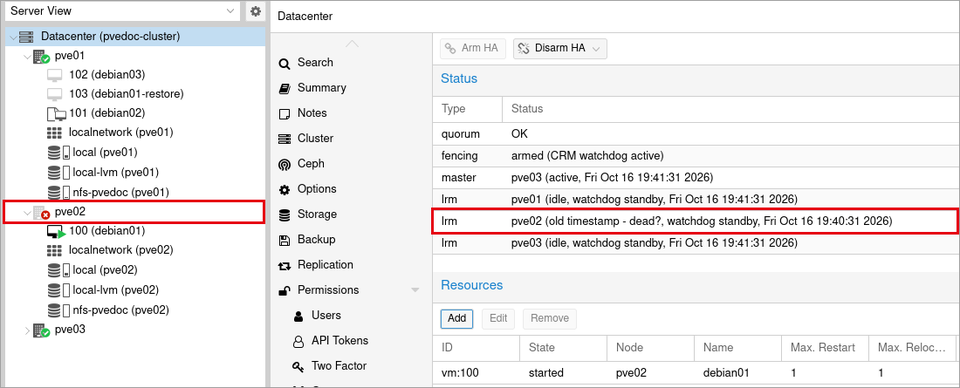Click the local-lvm (pve01) storage icon

(58, 173)
